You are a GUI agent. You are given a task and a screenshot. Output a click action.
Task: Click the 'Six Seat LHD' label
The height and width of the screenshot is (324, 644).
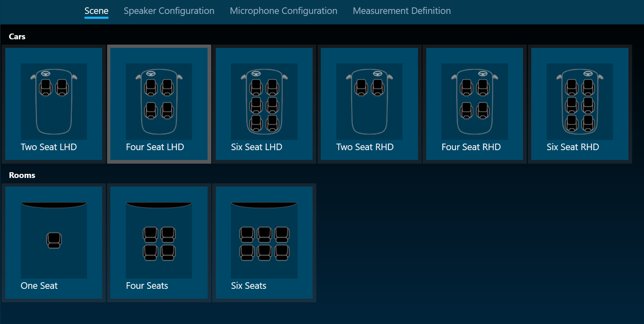(257, 147)
